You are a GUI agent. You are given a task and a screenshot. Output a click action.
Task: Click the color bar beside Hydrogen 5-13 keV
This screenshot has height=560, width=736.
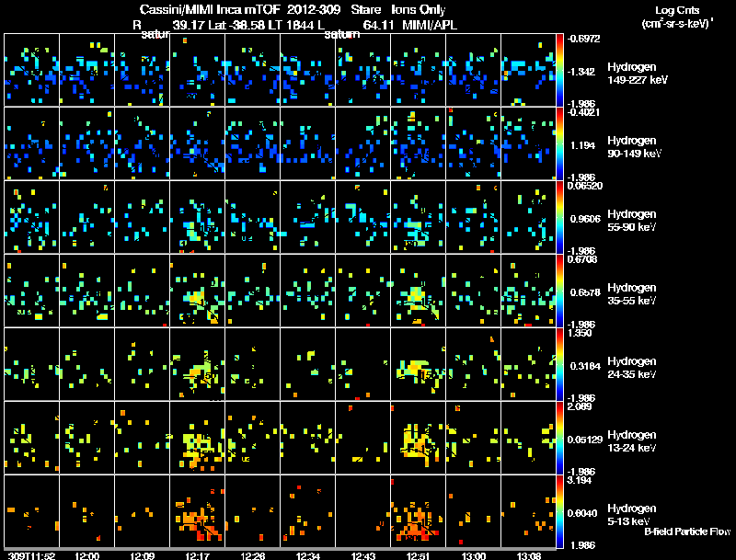[x=559, y=511]
